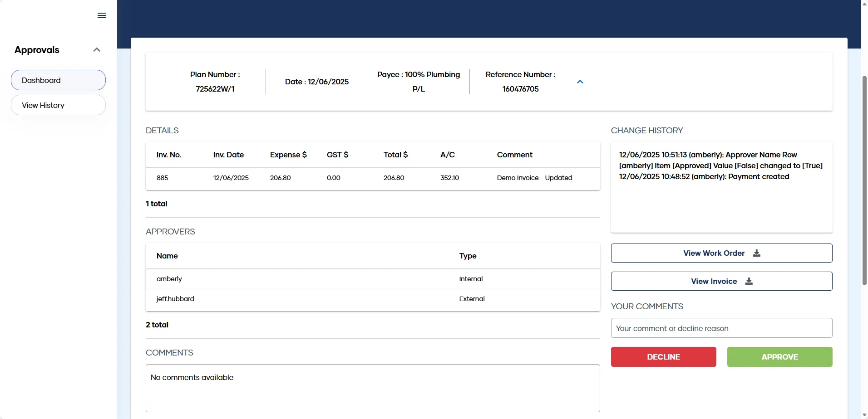The height and width of the screenshot is (419, 868).
Task: Click the Comment column header
Action: (514, 155)
